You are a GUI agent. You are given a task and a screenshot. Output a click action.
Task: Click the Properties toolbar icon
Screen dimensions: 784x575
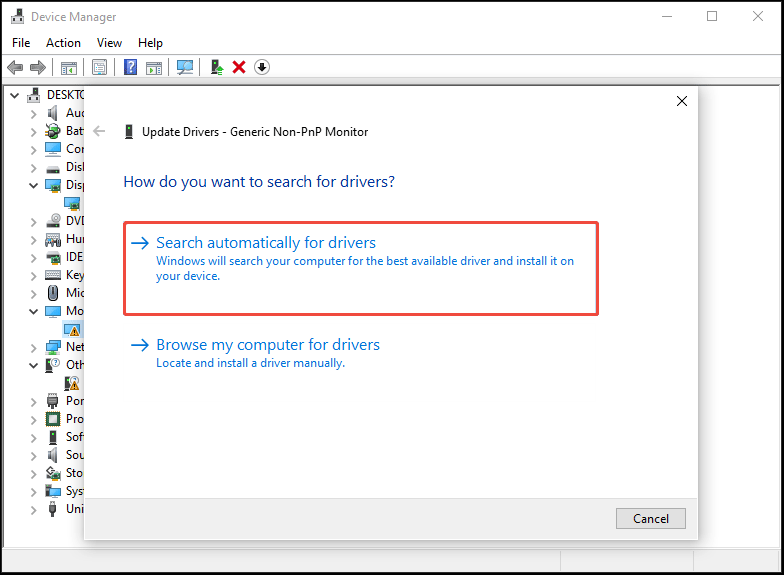click(99, 67)
